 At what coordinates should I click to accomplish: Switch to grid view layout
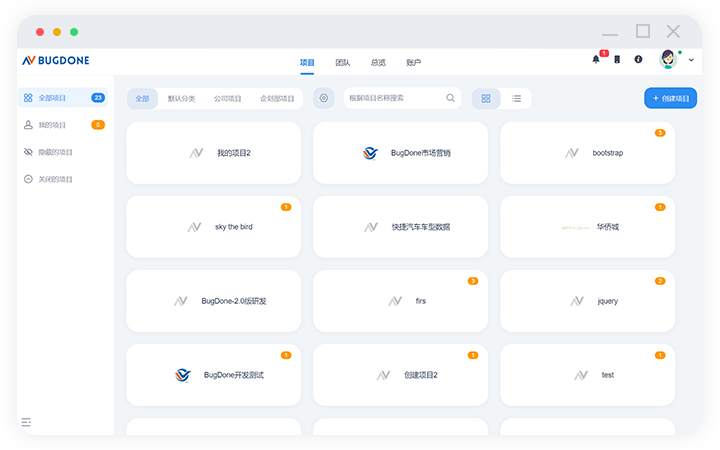click(x=486, y=98)
